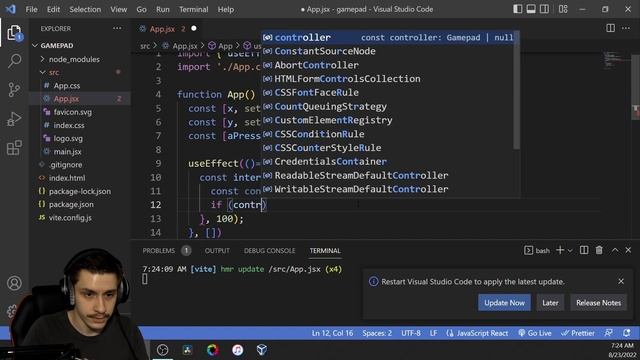This screenshot has height=360, width=640.
Task: Open main.jsx in the explorer
Action: click(67, 151)
